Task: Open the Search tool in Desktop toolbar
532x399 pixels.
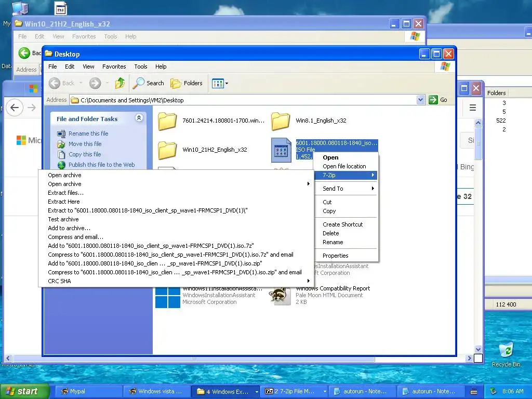Action: click(x=148, y=83)
